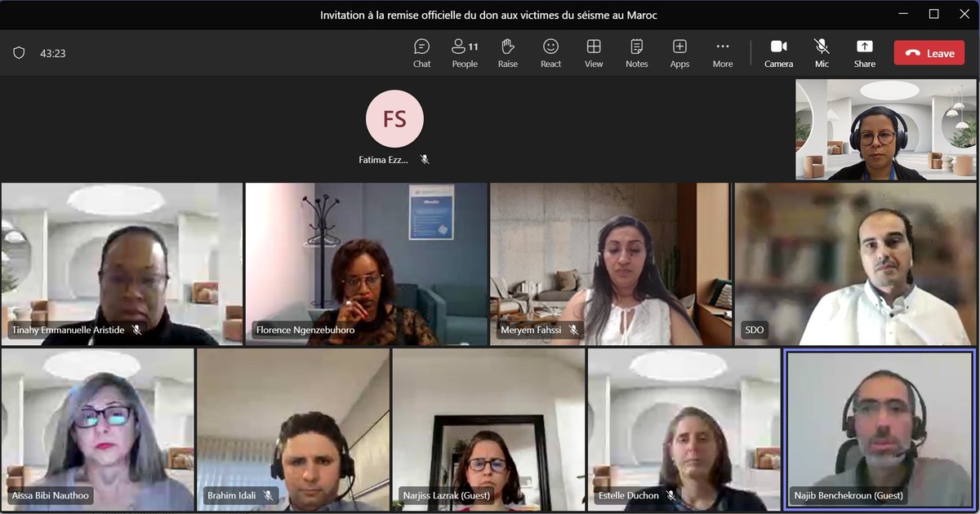Click the participant count 11 next to People
Viewport: 980px width, 514px height.
pos(473,47)
